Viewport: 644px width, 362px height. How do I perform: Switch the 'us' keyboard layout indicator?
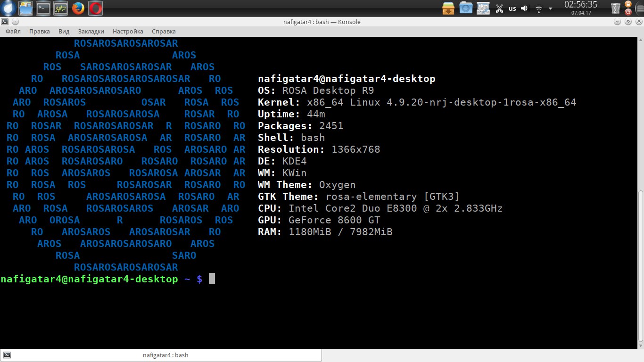coord(512,8)
